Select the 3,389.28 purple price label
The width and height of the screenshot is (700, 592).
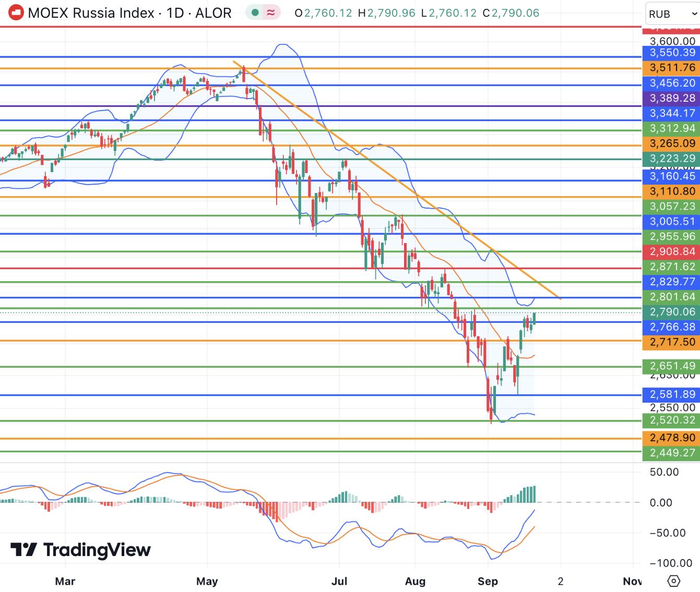pyautogui.click(x=671, y=98)
